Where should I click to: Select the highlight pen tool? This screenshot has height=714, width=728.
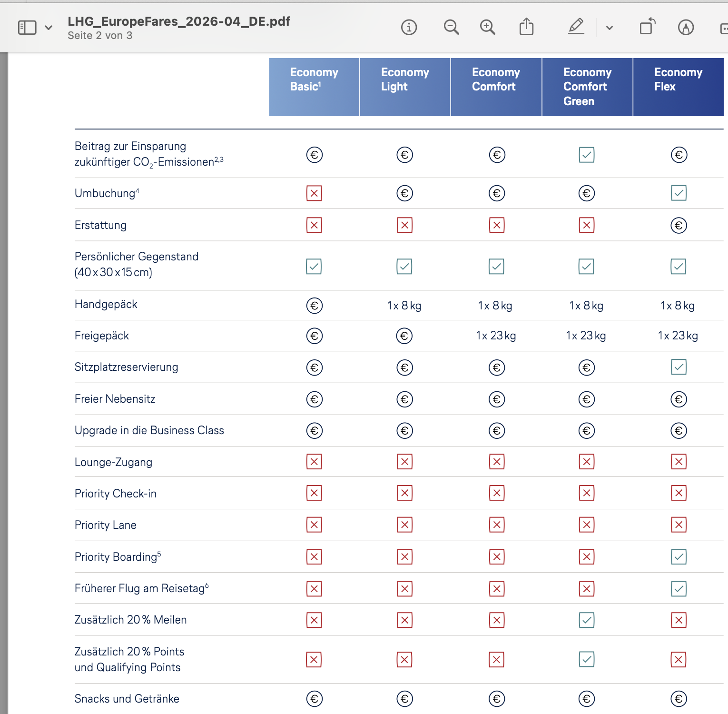pos(576,27)
